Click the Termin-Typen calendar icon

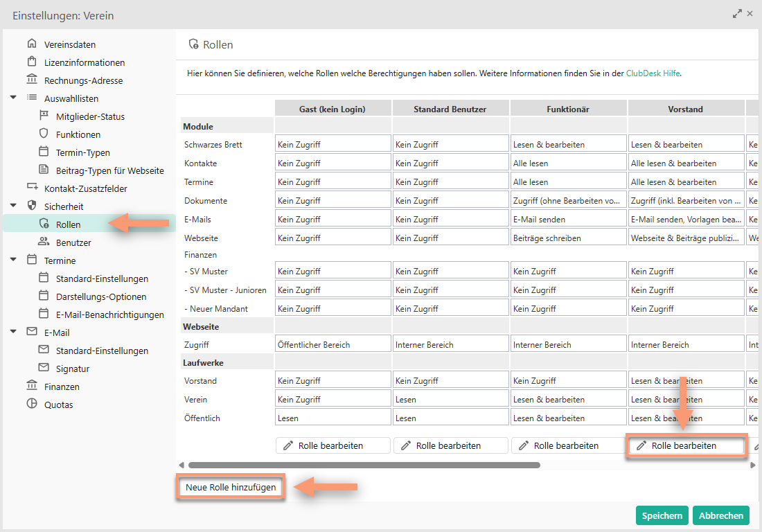point(44,152)
